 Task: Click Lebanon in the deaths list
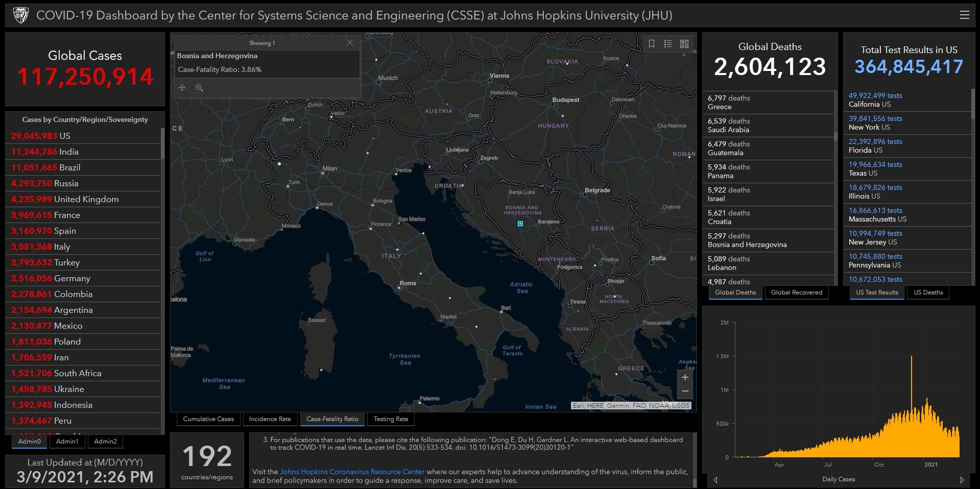768,263
